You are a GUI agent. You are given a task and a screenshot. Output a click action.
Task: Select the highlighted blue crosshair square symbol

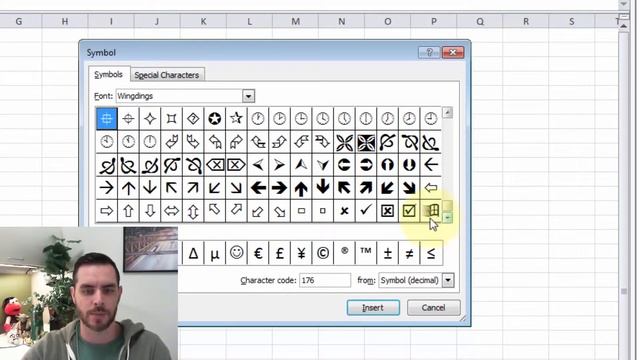[107, 119]
